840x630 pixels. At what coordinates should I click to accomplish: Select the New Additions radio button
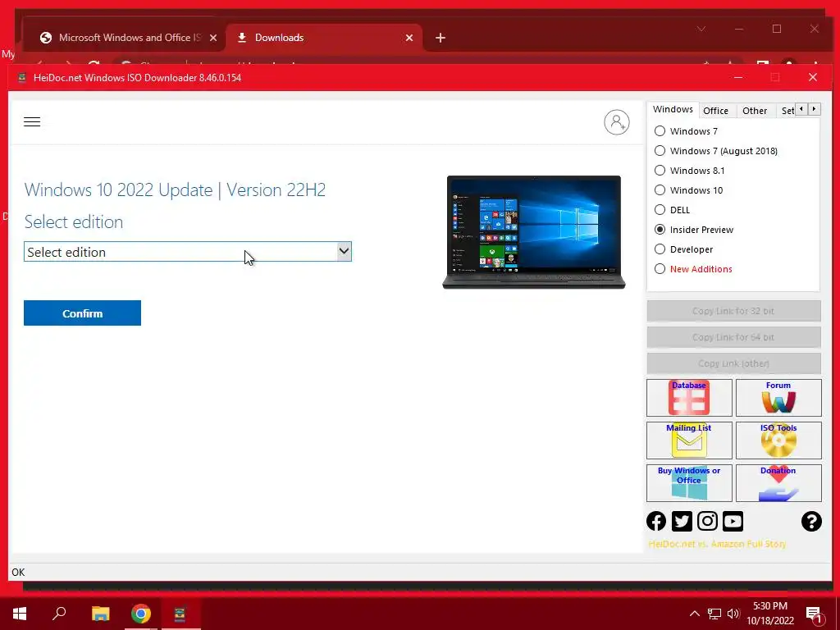click(660, 269)
